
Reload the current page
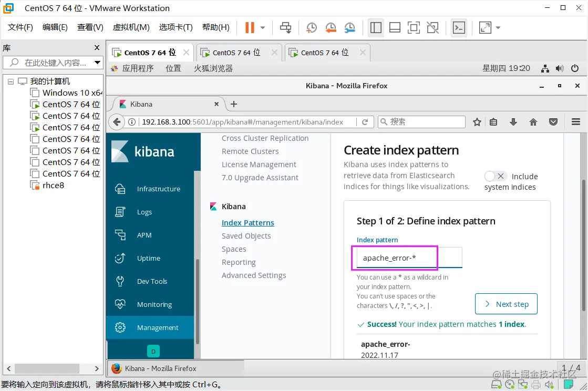tap(365, 122)
